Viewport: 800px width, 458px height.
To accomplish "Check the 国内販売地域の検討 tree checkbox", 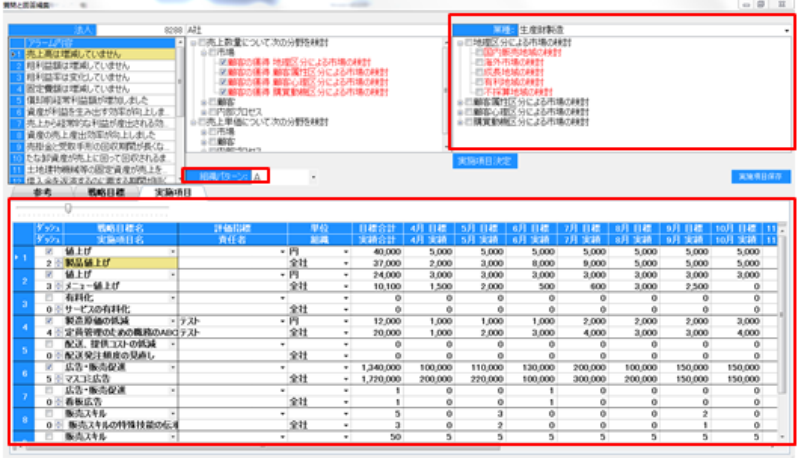I will tap(478, 53).
